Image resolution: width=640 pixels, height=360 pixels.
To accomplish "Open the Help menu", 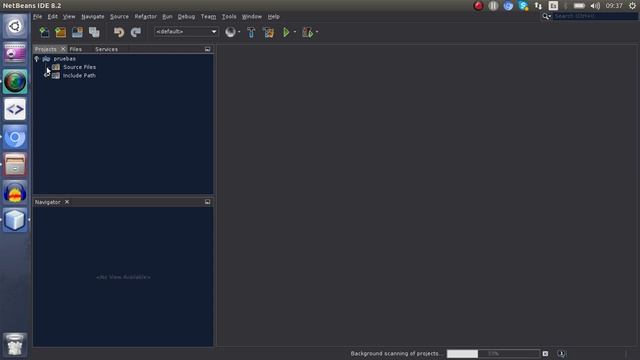I will 273,17.
